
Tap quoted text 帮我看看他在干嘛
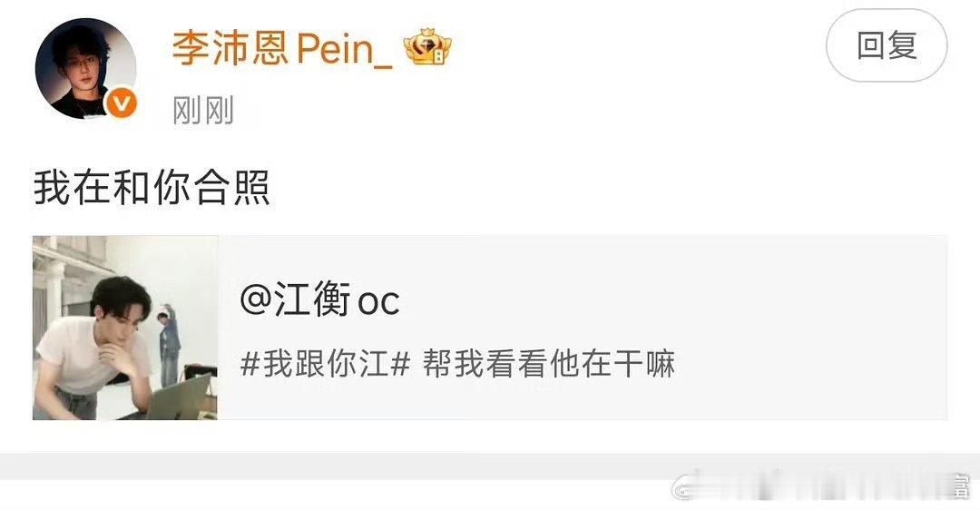pyautogui.click(x=549, y=363)
